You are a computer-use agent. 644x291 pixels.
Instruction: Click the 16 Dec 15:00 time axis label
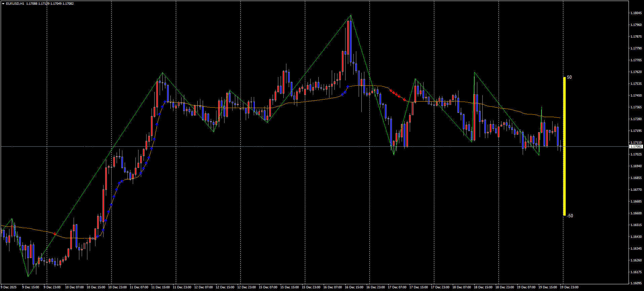354,287
